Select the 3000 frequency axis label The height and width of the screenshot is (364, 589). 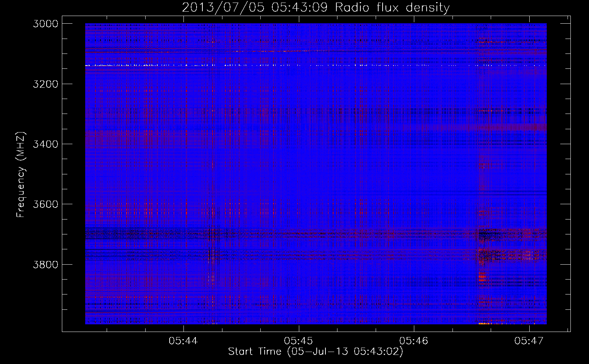point(46,24)
